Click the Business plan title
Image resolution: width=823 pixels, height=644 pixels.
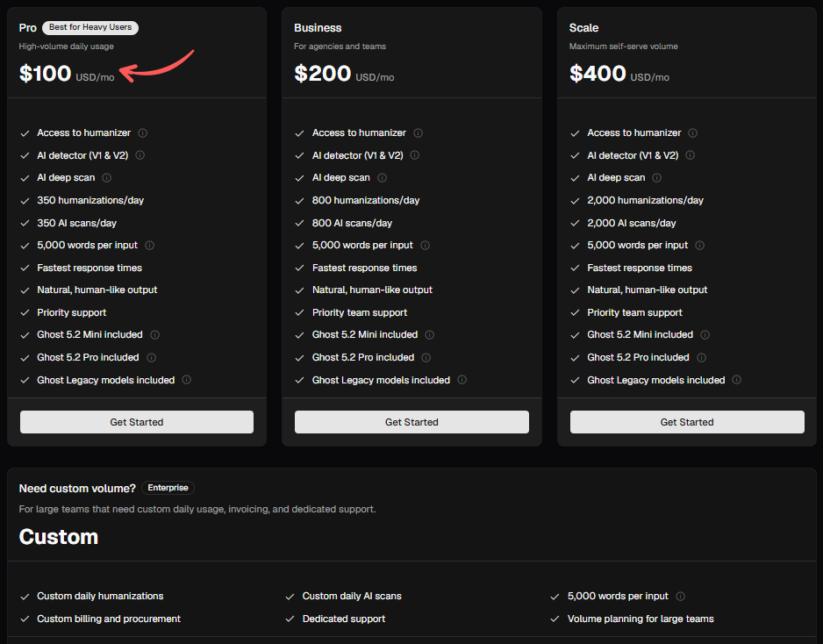pos(318,28)
